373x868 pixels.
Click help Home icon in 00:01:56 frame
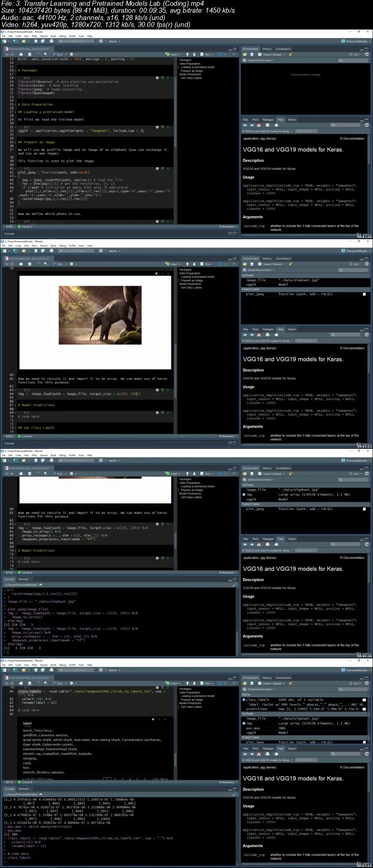[259, 125]
